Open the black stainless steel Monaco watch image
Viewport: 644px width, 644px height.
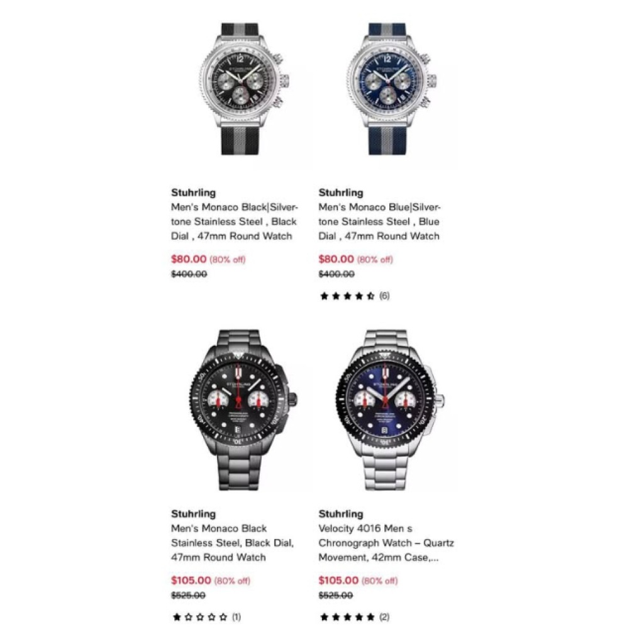242,409
